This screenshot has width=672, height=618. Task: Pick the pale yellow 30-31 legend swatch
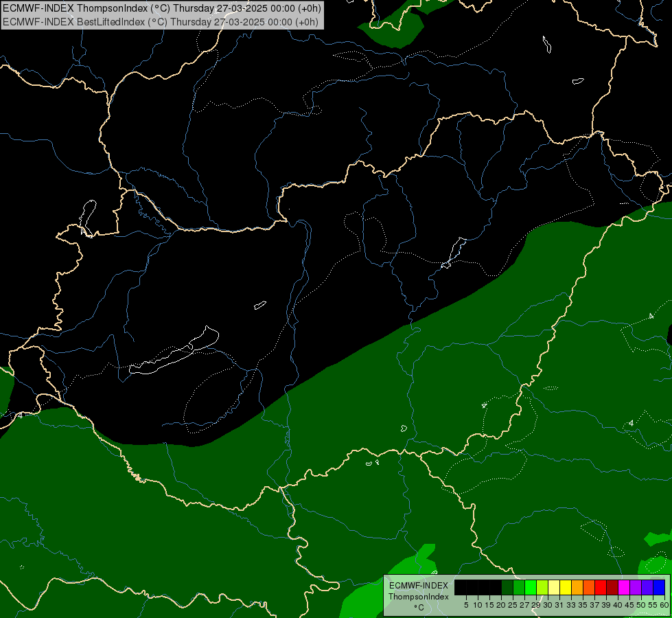pos(554,587)
